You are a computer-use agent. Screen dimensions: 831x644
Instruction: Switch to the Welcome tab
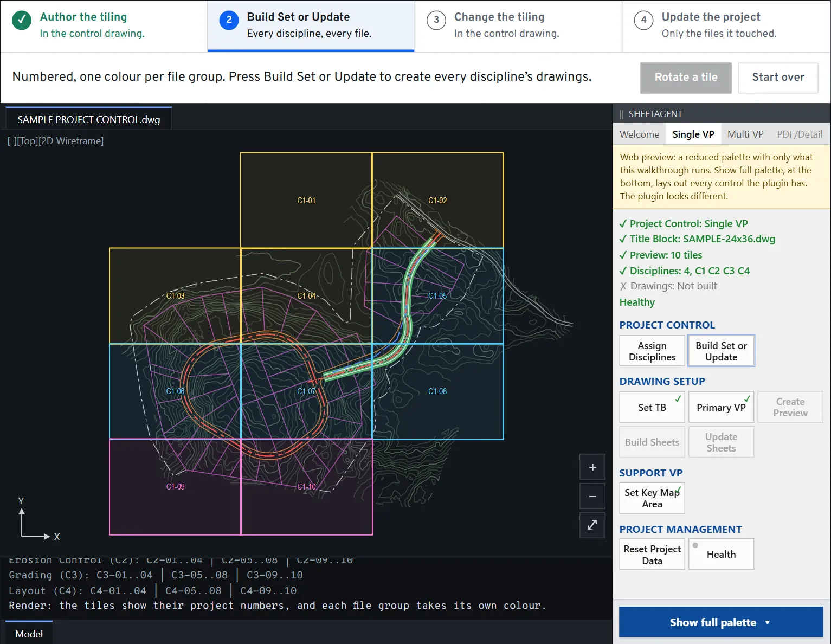(640, 134)
